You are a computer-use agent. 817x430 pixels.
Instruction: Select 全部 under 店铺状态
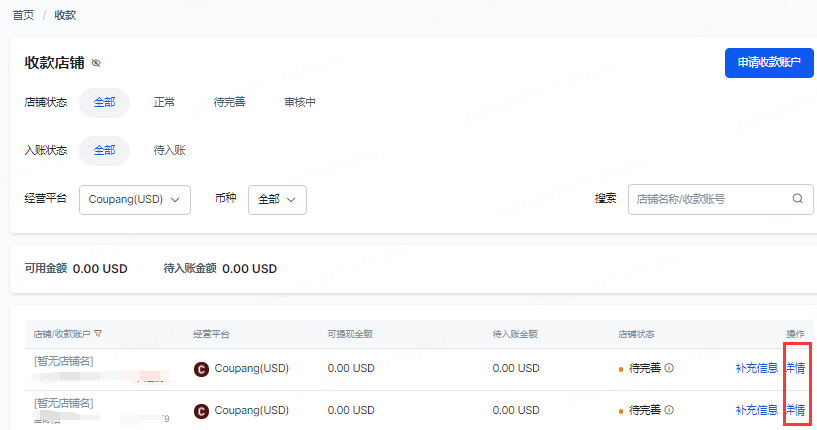click(104, 103)
